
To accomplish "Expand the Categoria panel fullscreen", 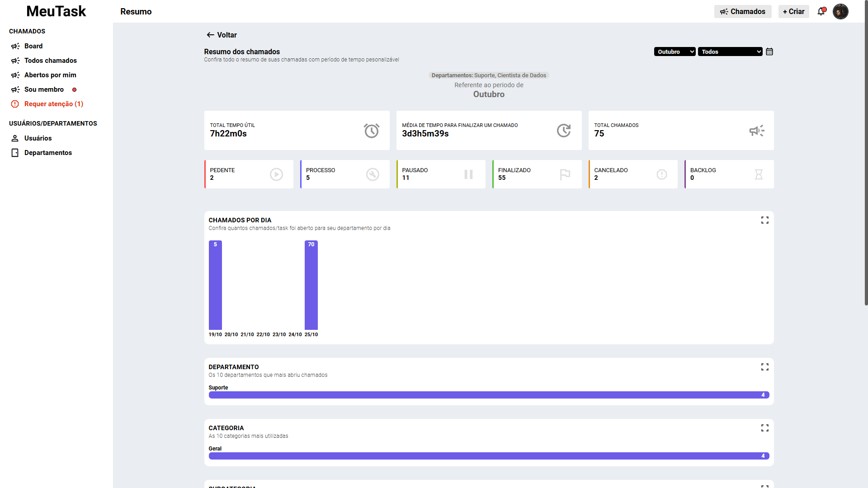I will pos(764,428).
